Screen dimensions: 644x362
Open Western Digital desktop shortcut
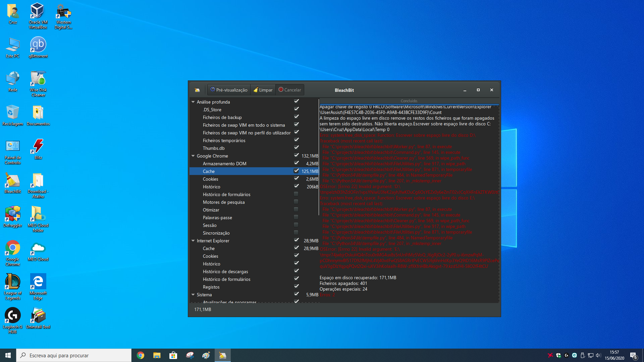tap(63, 16)
